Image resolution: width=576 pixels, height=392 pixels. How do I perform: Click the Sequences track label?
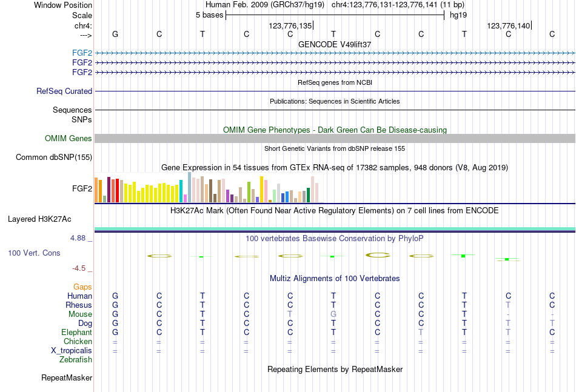[x=72, y=110]
